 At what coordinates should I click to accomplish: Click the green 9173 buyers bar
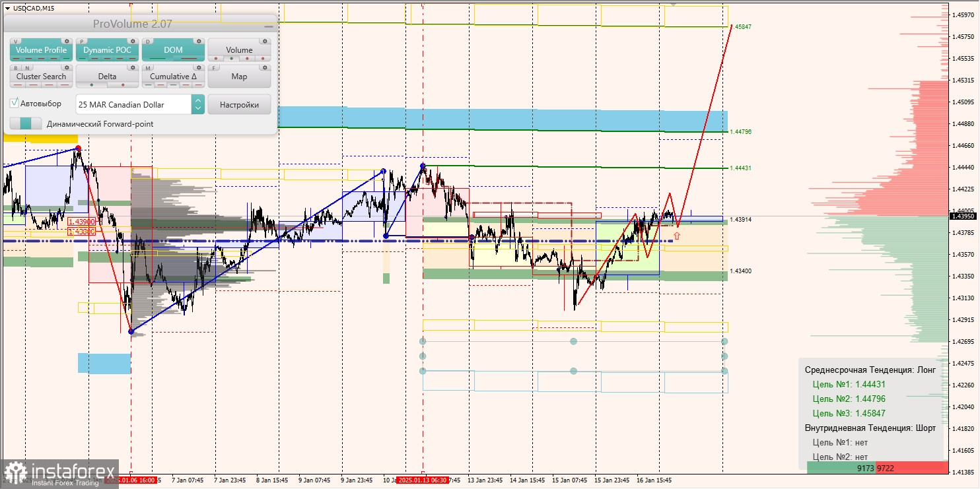[x=841, y=467]
